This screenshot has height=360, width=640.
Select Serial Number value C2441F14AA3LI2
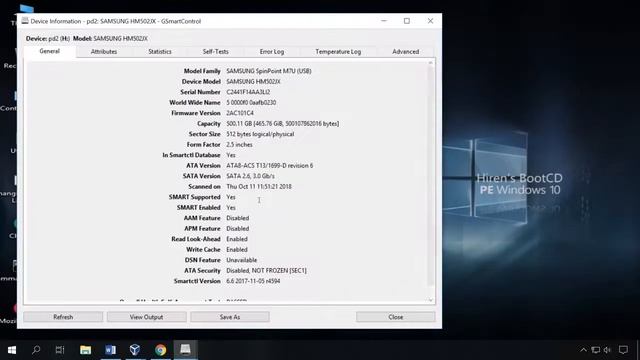pyautogui.click(x=248, y=92)
